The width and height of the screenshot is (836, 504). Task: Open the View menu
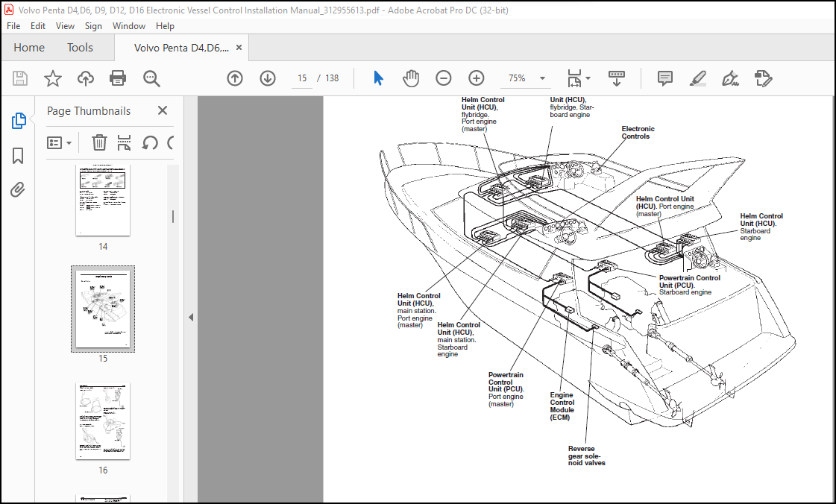tap(65, 25)
